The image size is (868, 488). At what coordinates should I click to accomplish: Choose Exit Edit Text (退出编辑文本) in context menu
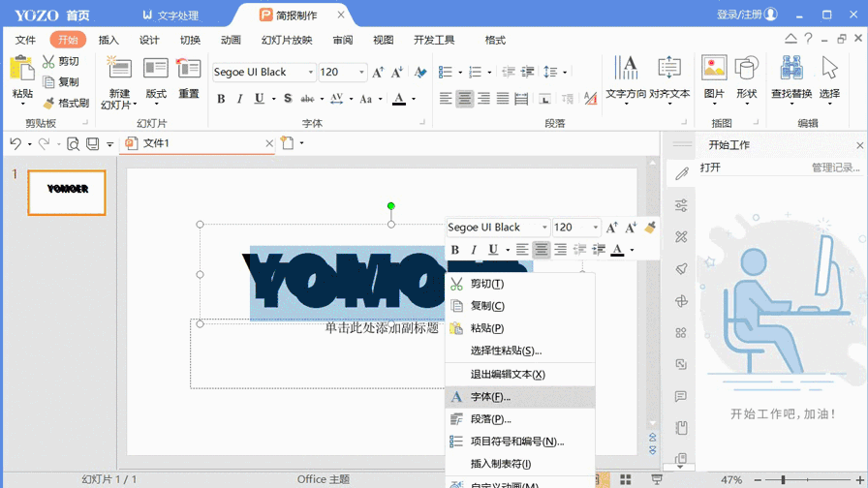click(520, 375)
